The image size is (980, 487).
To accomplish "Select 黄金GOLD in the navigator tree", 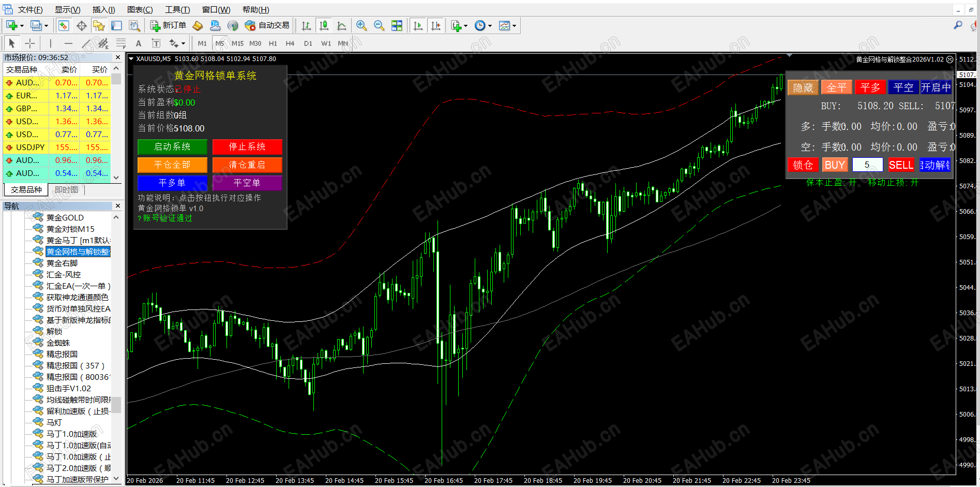I will [65, 217].
